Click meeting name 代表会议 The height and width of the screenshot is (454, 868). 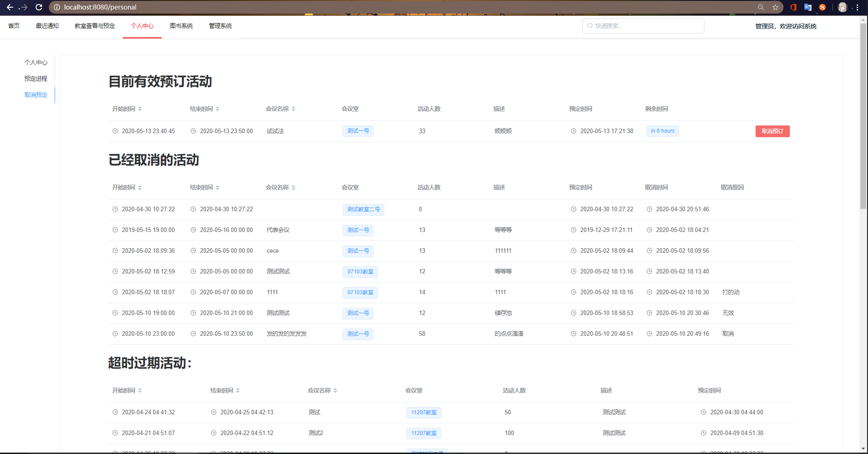coord(278,230)
